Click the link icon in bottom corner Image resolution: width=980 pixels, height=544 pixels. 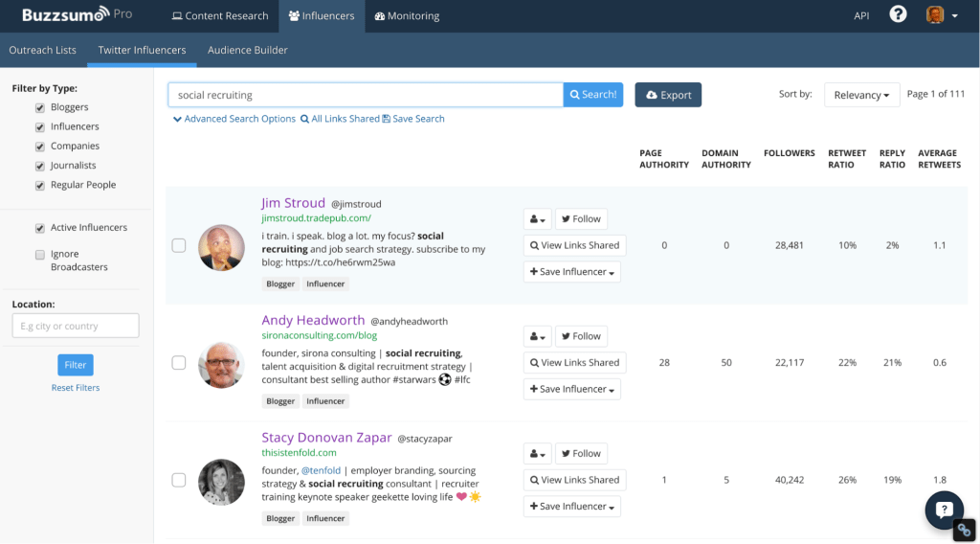965,531
